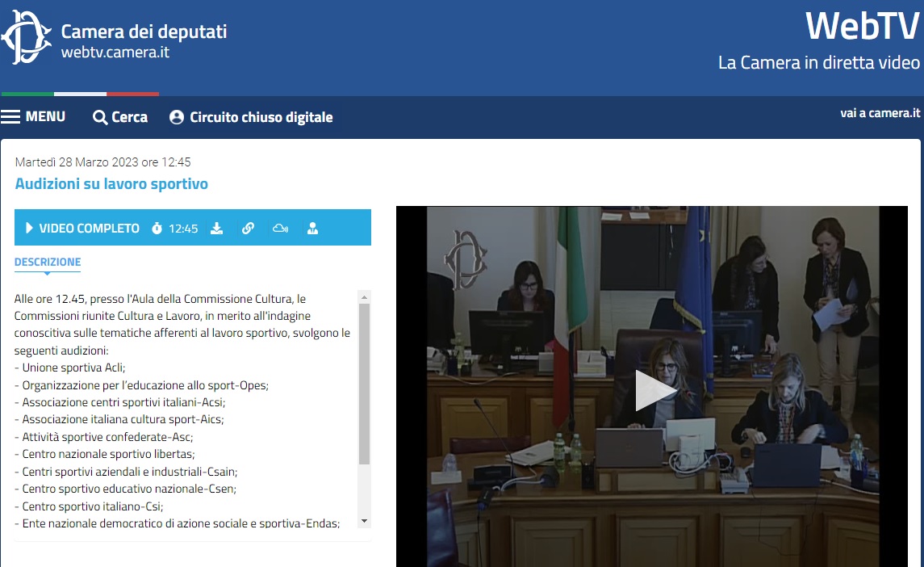924x567 pixels.
Task: Click the description scrollbar thumb
Action: coord(364,384)
